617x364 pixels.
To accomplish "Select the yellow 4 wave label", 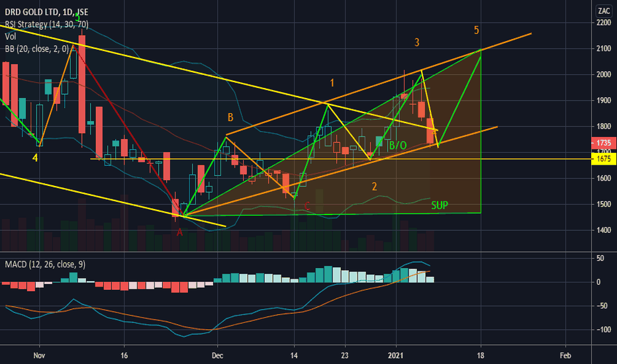I will pos(35,158).
